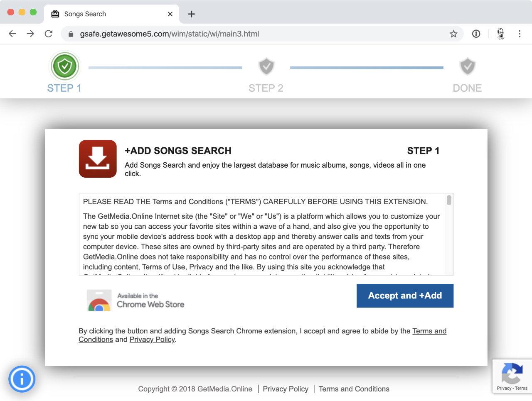Select the green STEP 1 shield icon

coord(64,66)
